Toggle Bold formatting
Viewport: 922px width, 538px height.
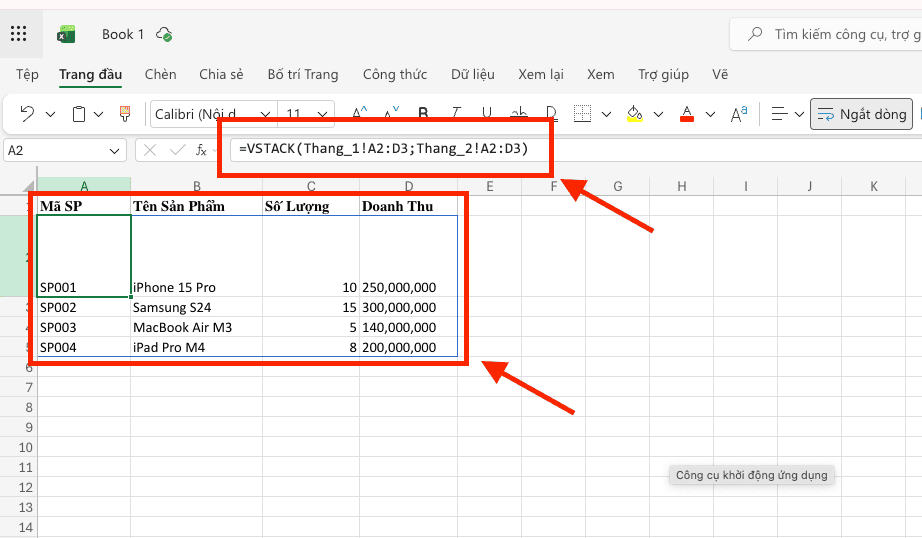tap(423, 113)
